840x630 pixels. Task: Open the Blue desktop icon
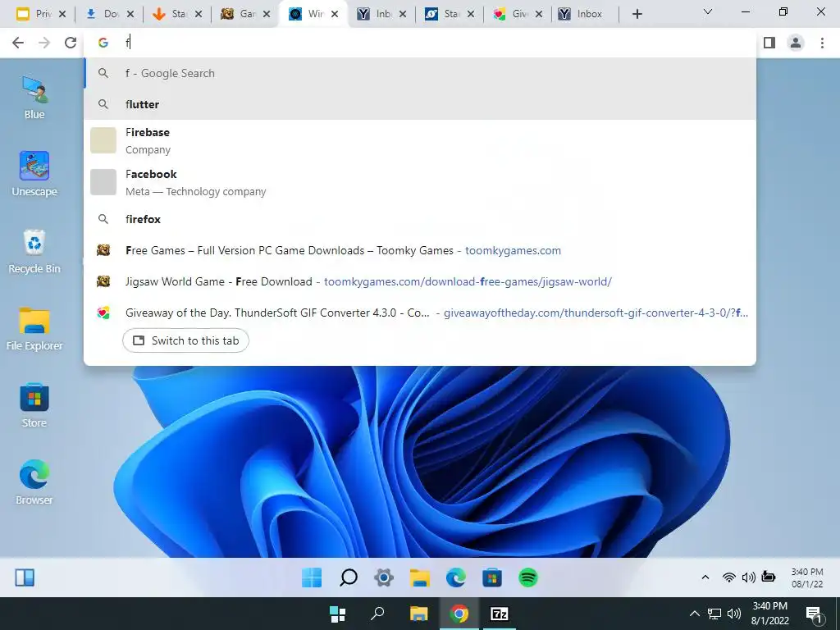coord(34,97)
